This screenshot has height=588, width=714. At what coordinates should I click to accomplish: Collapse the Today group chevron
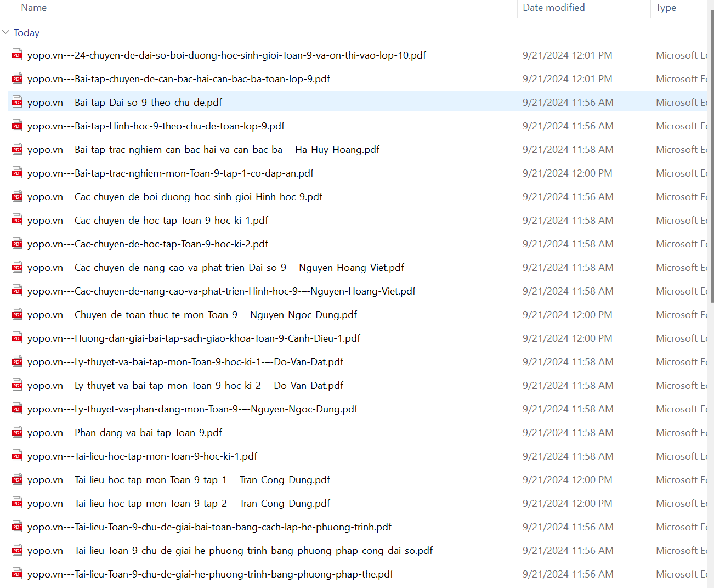tap(6, 32)
